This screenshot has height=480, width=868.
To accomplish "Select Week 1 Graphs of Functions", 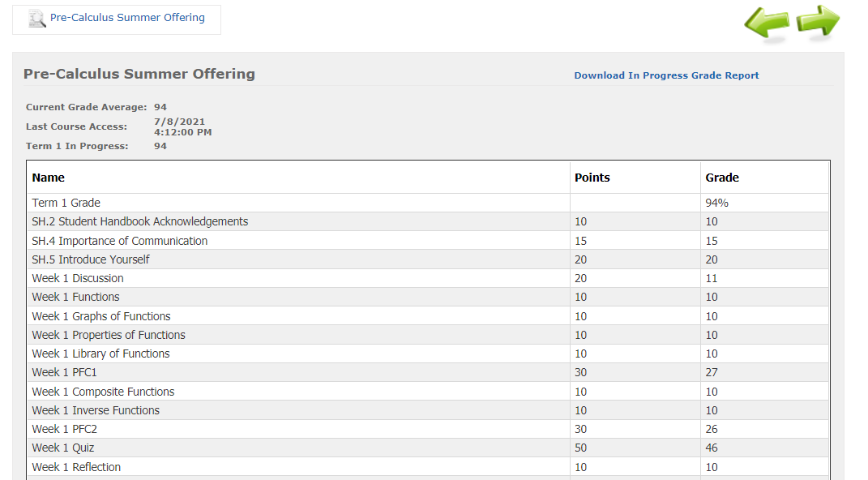I will tap(101, 316).
